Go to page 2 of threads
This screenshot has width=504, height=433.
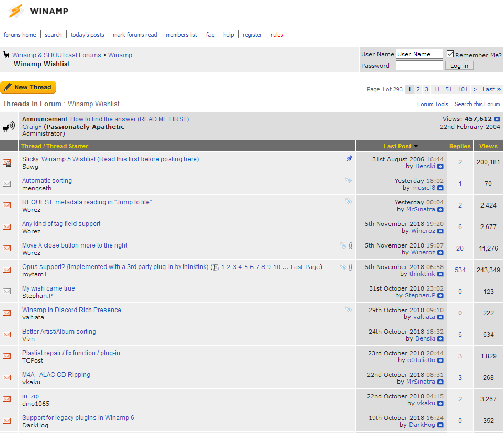418,89
